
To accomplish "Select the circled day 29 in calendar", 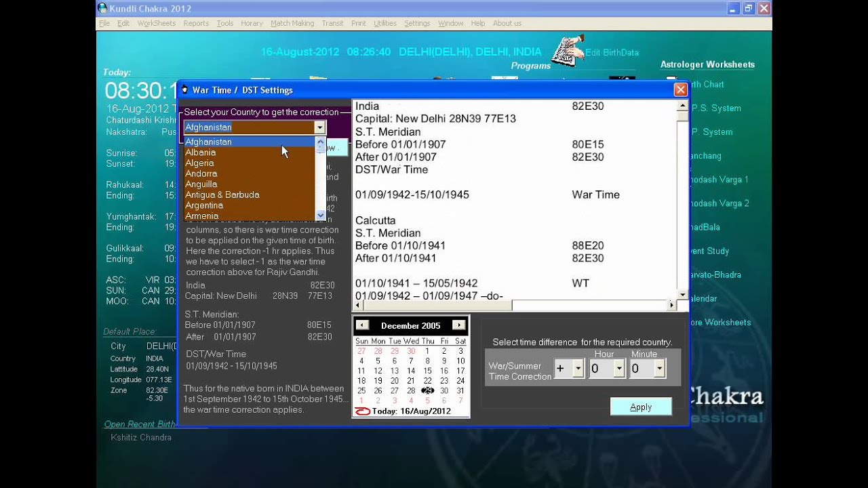I will coord(427,390).
